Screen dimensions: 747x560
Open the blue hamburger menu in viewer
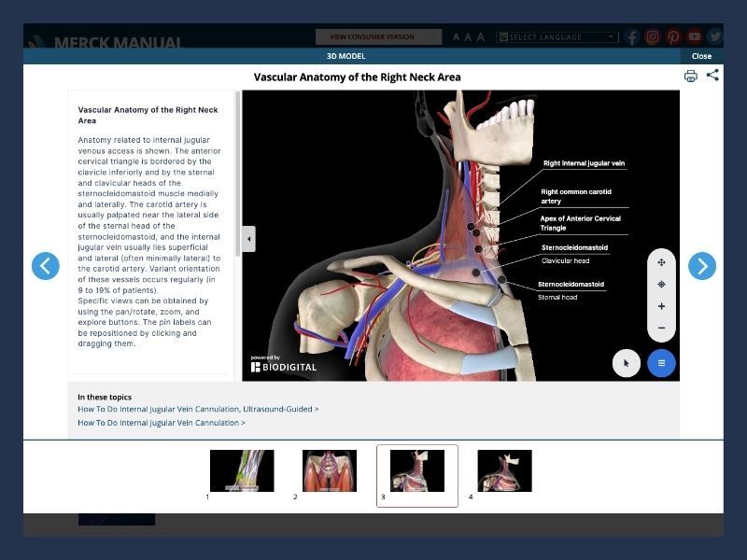tap(661, 363)
